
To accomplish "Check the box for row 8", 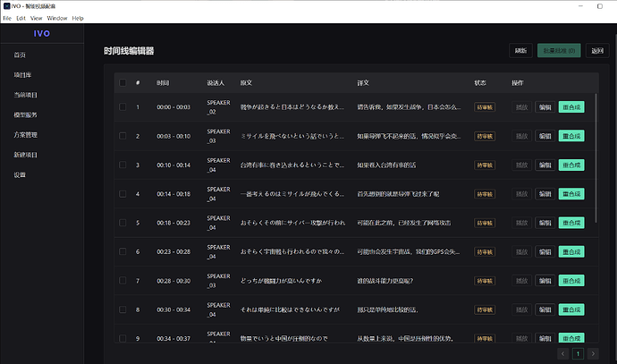I will click(123, 309).
